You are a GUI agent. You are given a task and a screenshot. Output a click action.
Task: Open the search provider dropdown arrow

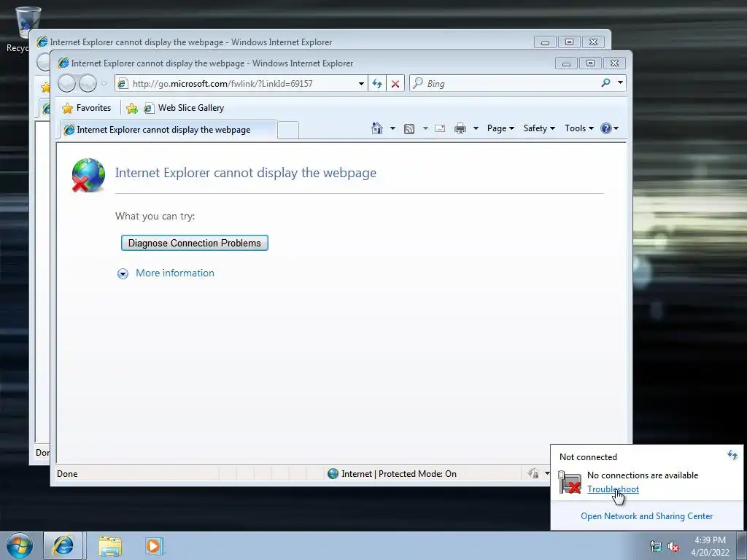click(x=620, y=83)
